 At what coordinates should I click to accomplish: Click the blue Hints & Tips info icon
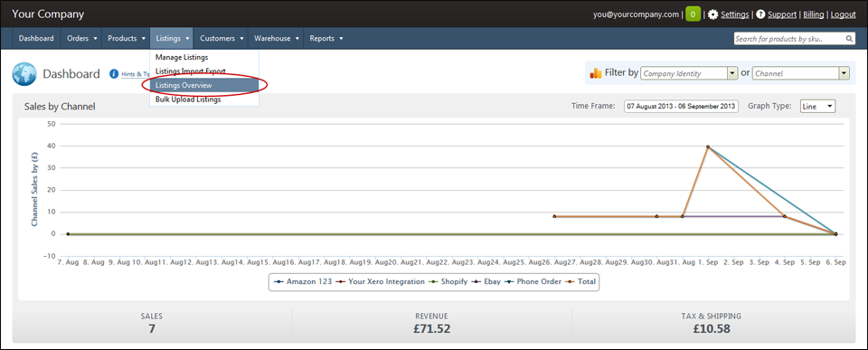click(x=114, y=73)
